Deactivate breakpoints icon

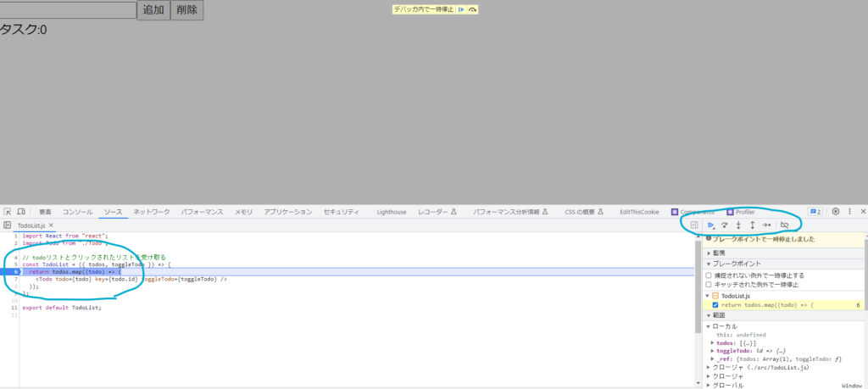pos(784,225)
